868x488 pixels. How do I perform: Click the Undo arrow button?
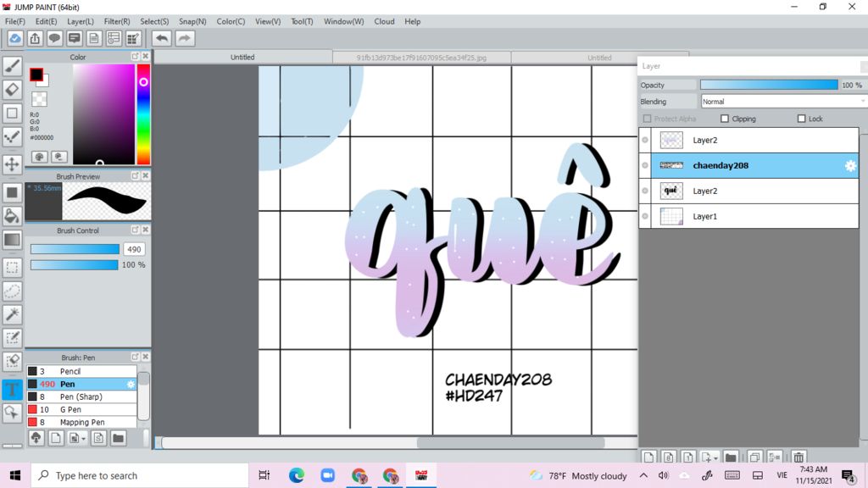tap(162, 38)
